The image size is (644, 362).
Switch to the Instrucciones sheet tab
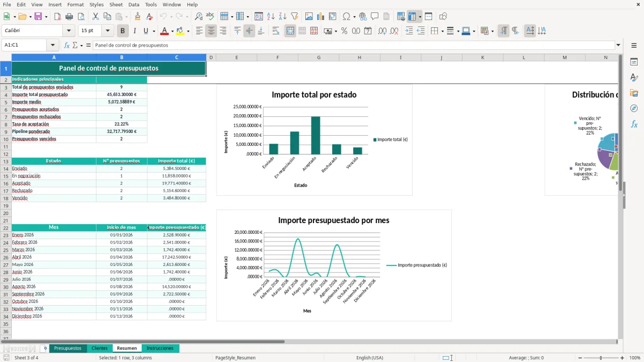(x=160, y=348)
